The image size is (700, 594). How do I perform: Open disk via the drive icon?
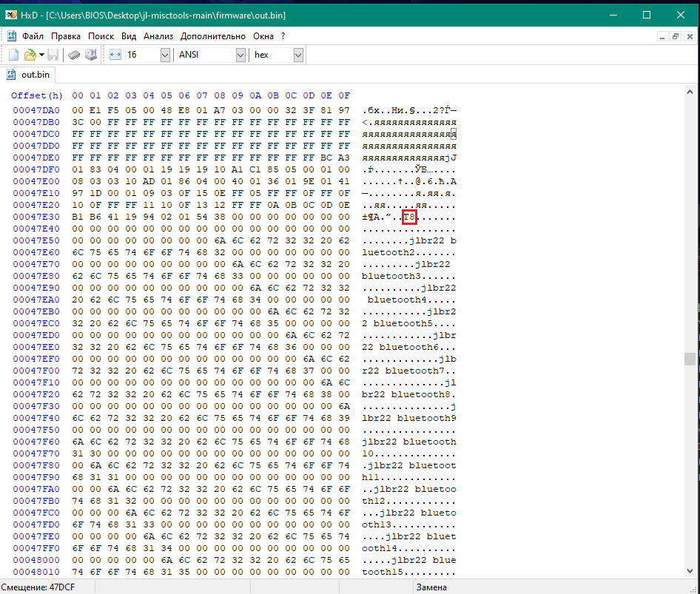tap(91, 55)
